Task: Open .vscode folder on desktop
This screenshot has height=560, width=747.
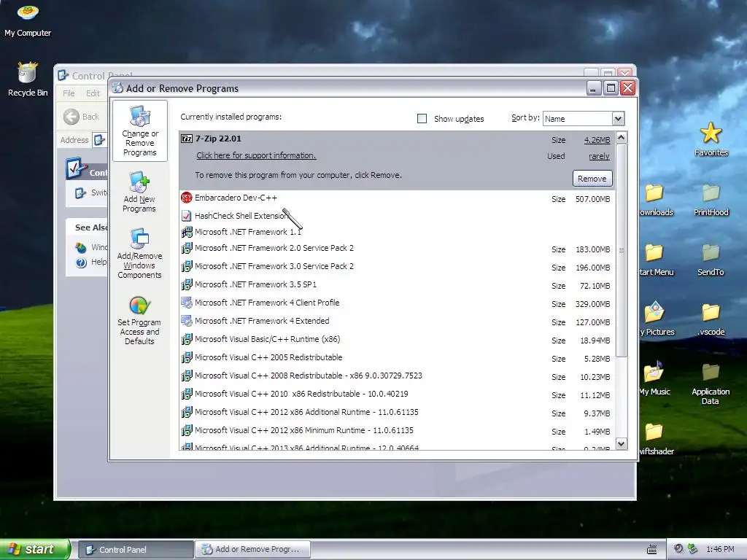Action: point(711,319)
